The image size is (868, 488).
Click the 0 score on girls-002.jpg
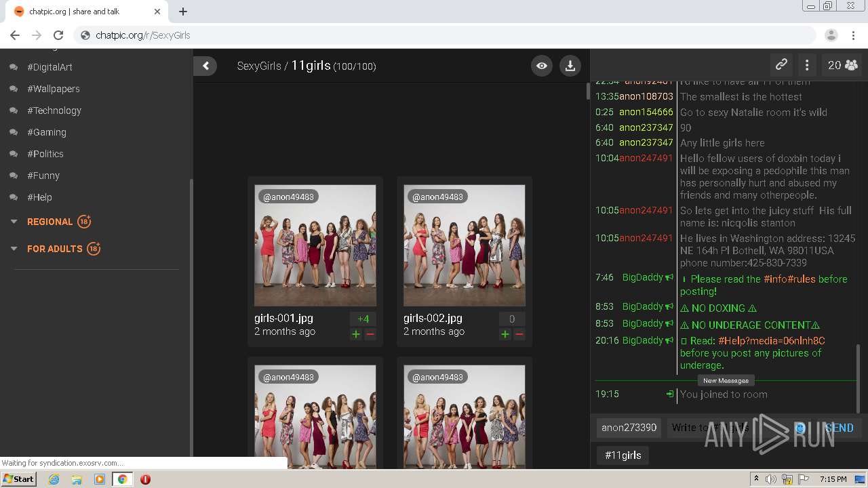tap(512, 319)
